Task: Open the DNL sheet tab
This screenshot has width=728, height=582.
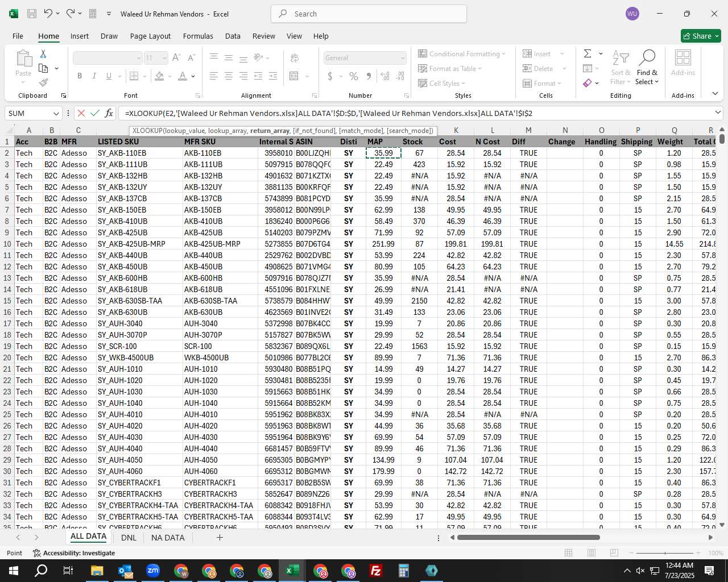Action: [129, 537]
